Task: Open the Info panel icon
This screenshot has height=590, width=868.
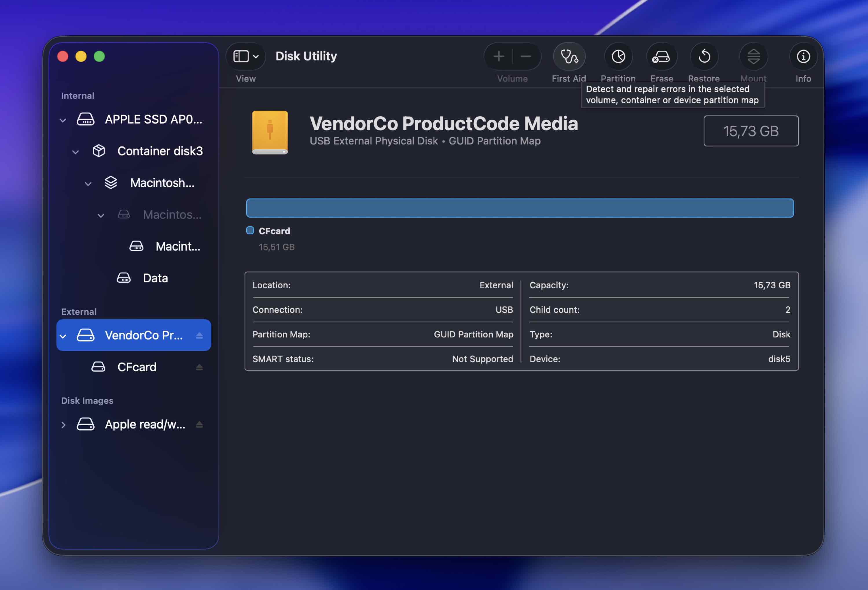Action: click(x=803, y=56)
